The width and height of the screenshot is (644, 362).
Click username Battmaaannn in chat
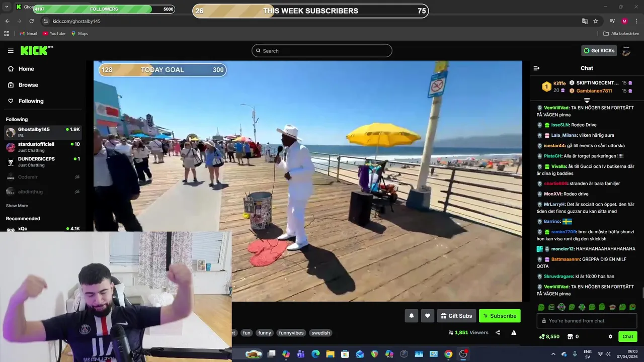pyautogui.click(x=565, y=259)
